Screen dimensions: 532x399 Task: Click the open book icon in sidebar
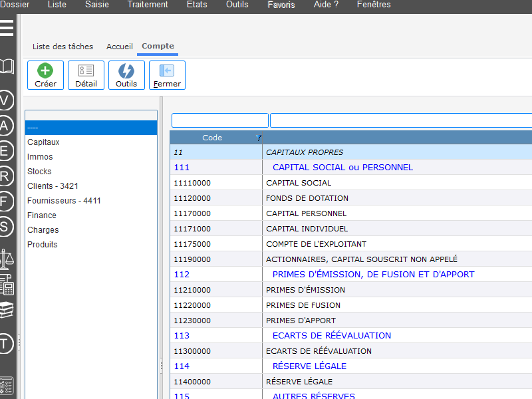pos(6,66)
